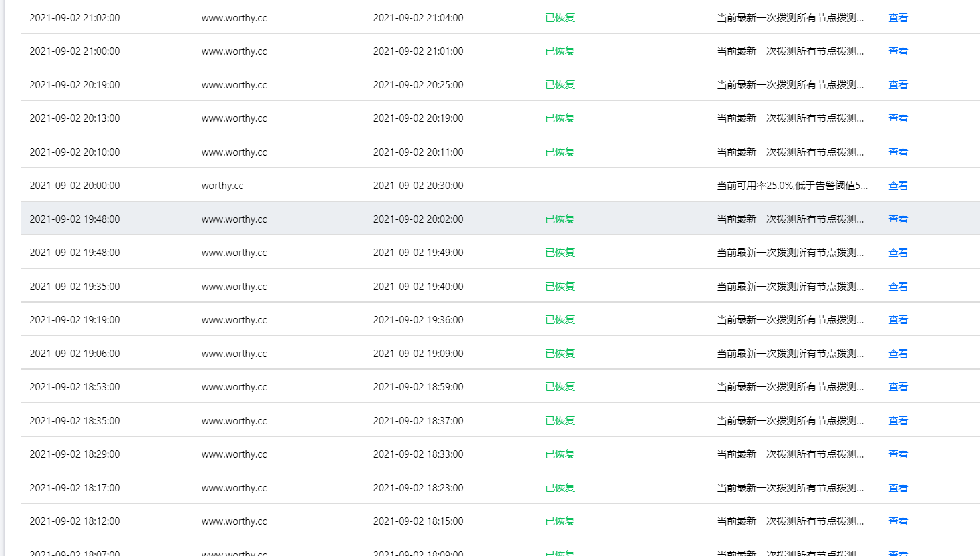Click 已恢复 status in the 18:35:00 row

[560, 421]
